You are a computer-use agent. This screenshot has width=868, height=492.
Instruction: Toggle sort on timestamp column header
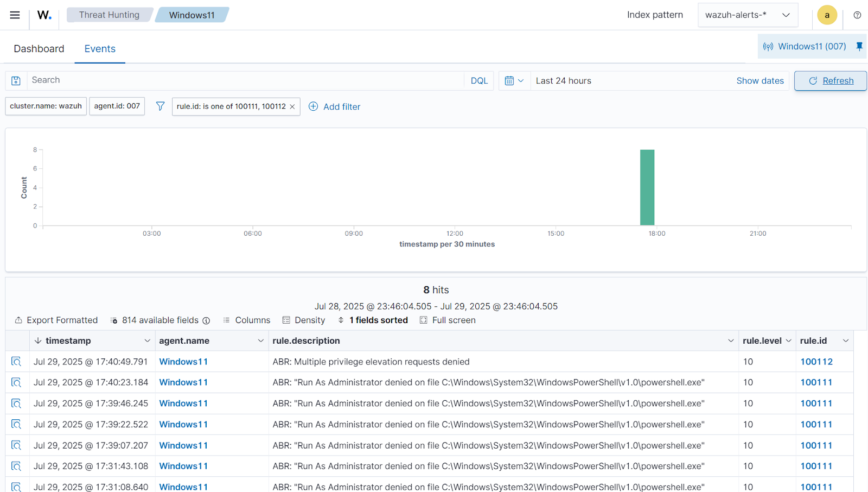coord(68,341)
